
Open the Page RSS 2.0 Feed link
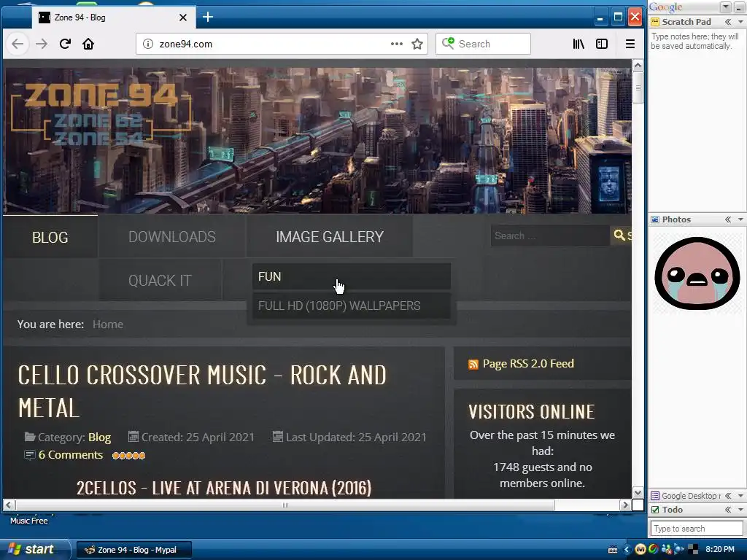(x=528, y=364)
